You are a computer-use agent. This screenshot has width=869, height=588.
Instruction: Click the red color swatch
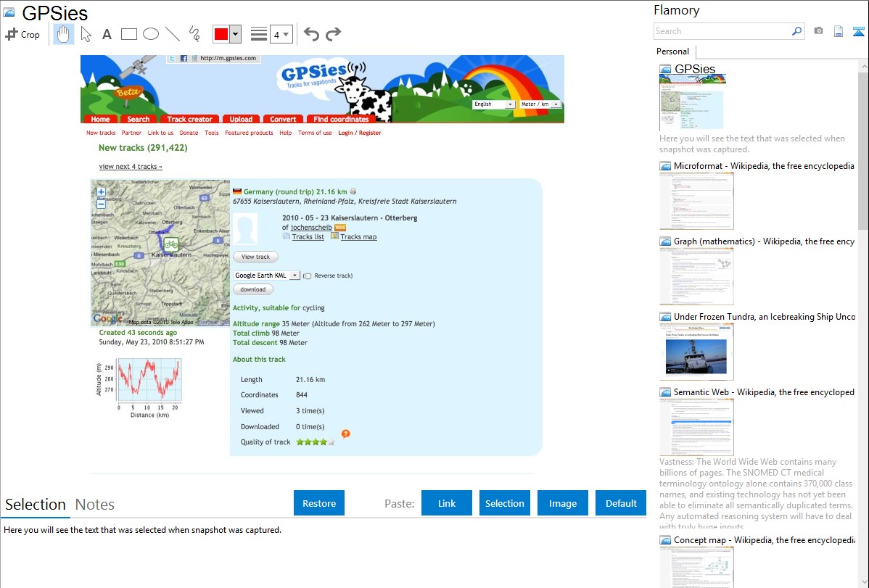221,34
